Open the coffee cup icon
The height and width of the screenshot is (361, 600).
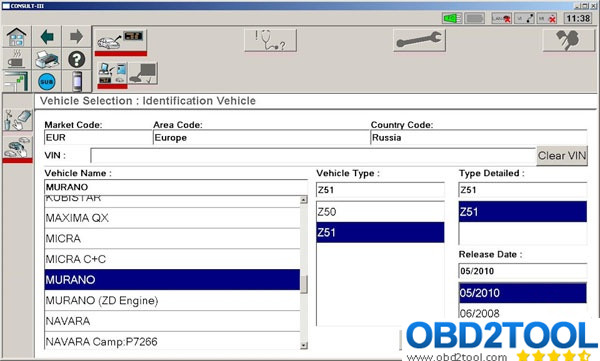click(x=16, y=59)
